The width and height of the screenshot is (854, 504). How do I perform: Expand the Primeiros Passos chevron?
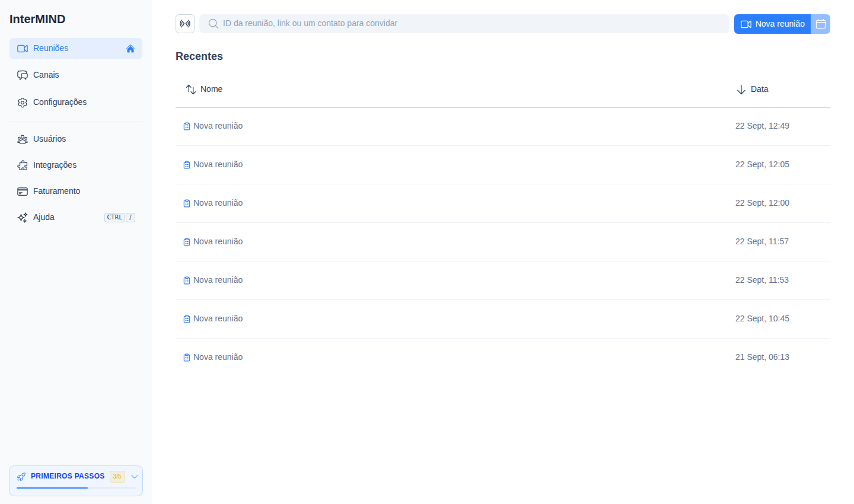click(135, 477)
